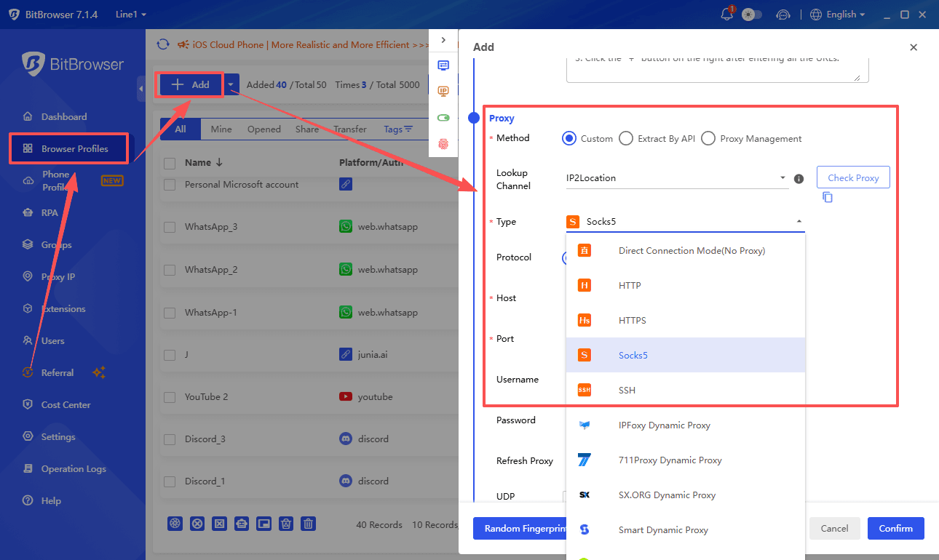This screenshot has height=560, width=939.
Task: Switch to the Share tab
Action: 307,129
